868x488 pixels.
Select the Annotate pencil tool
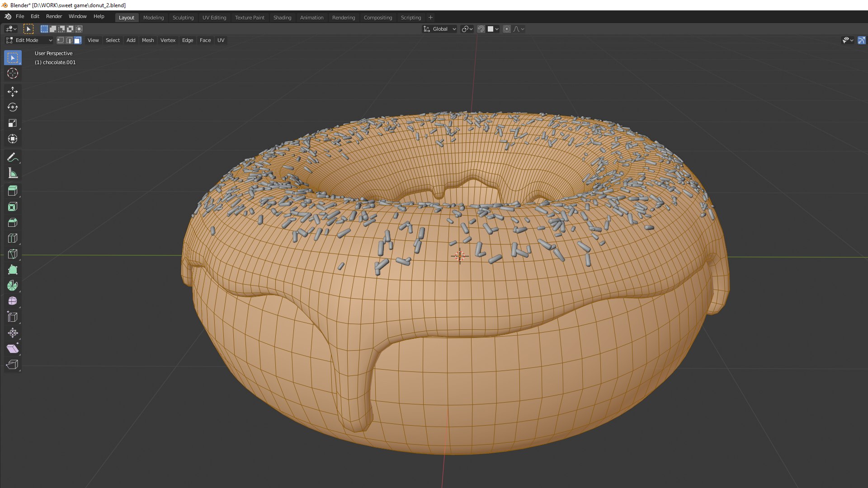pos(13,157)
